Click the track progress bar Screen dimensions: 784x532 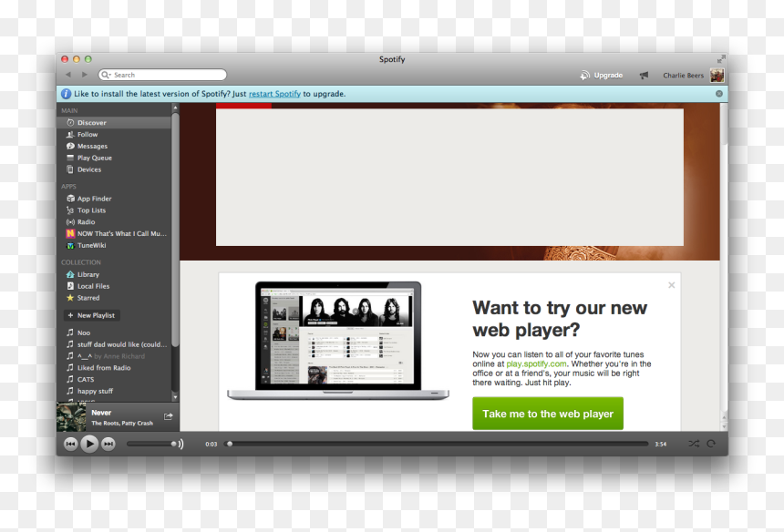click(437, 444)
